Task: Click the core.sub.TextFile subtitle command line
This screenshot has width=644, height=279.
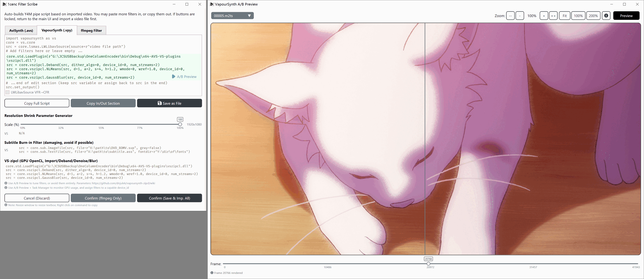Action: coord(104,152)
